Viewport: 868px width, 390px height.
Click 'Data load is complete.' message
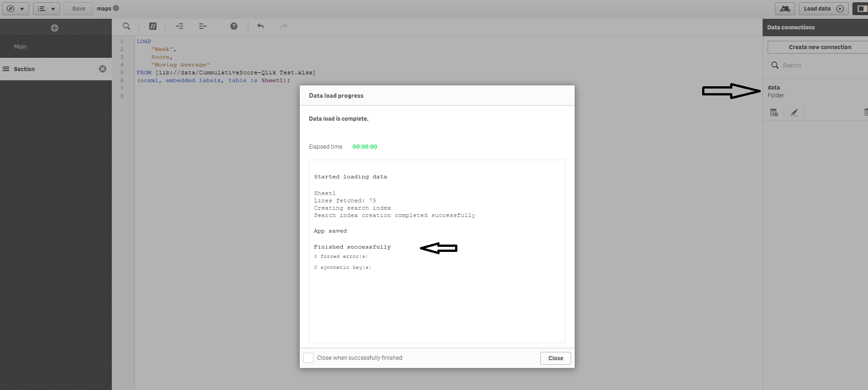(x=338, y=119)
